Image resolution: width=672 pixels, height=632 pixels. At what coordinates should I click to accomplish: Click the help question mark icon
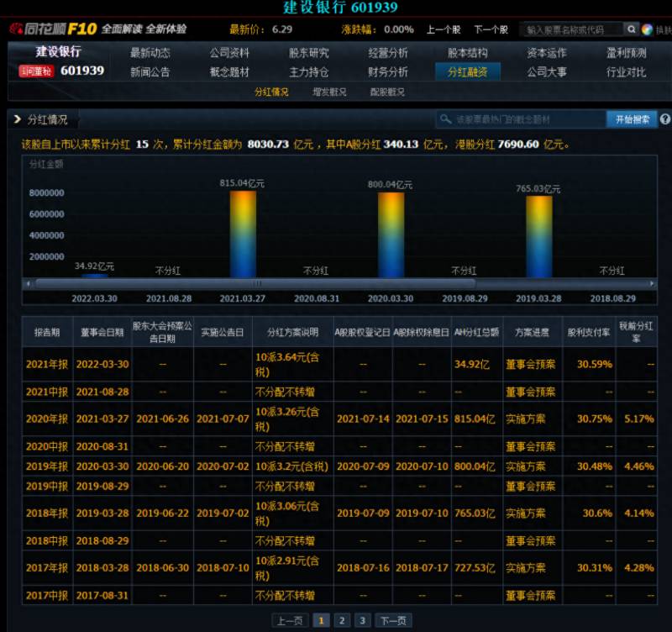665,119
